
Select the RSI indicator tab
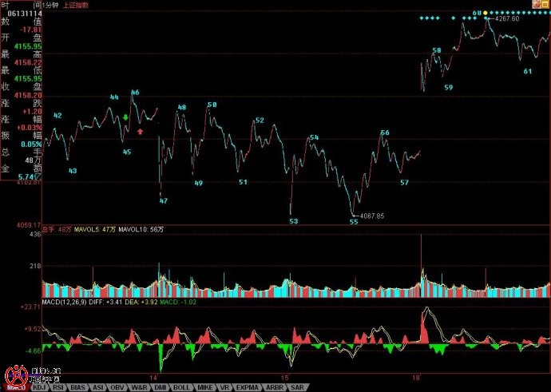click(x=57, y=387)
